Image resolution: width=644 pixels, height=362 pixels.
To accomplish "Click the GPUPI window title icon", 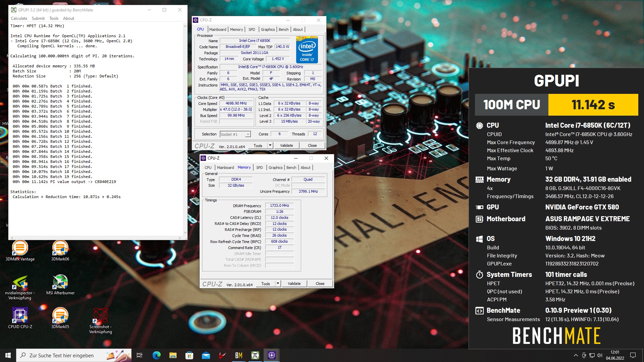I will tap(14, 10).
